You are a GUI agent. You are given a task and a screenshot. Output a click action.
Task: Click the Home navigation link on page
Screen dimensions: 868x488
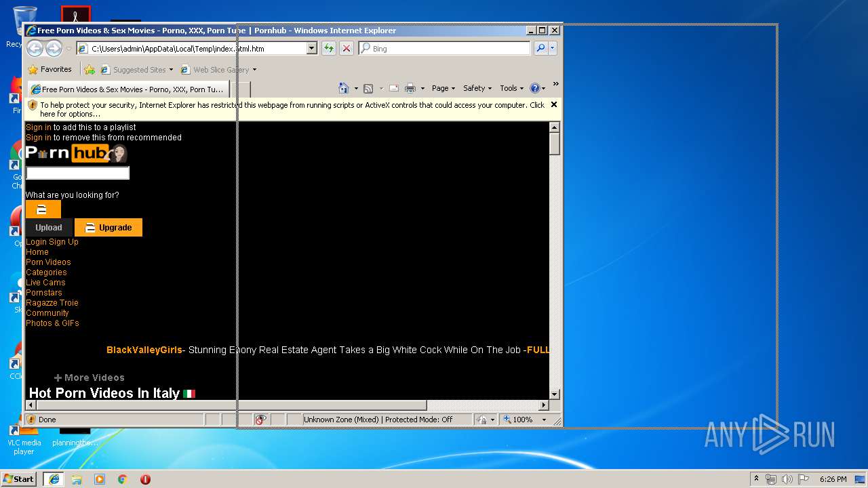(x=37, y=252)
